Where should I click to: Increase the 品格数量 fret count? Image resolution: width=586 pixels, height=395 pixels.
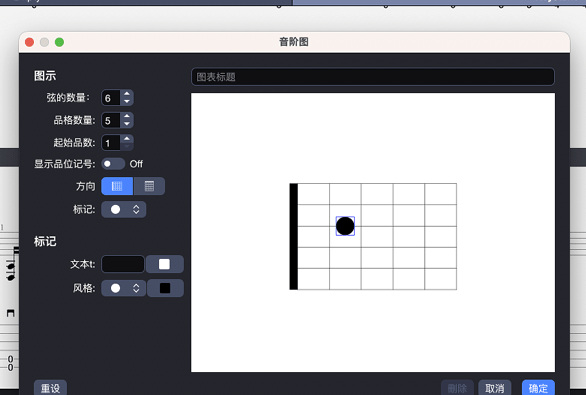point(127,116)
